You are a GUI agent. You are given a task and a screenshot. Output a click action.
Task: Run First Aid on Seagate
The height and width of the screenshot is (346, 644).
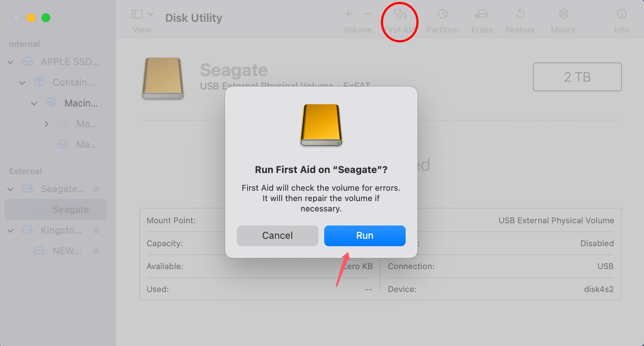coord(365,235)
